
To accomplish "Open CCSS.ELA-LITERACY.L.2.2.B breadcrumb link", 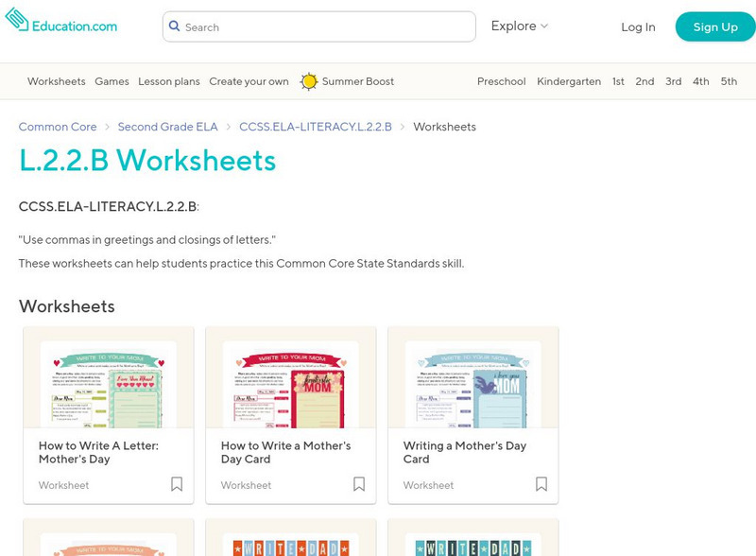I will 316,127.
